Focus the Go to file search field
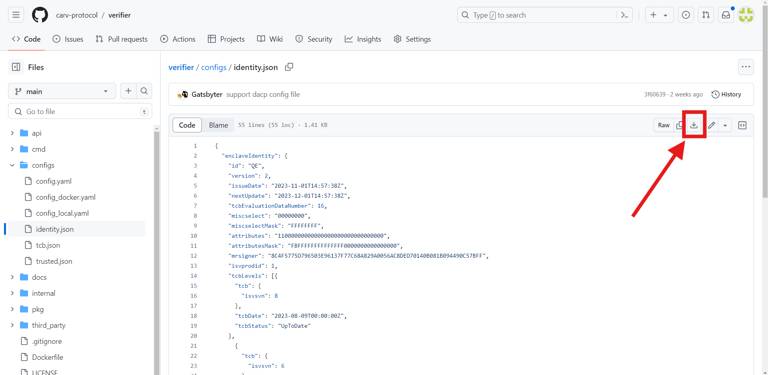 tap(80, 112)
